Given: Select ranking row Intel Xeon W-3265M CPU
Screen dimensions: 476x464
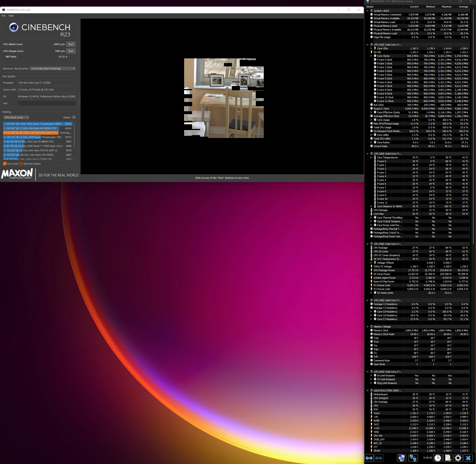Looking at the screenshot, I should [x=38, y=128].
